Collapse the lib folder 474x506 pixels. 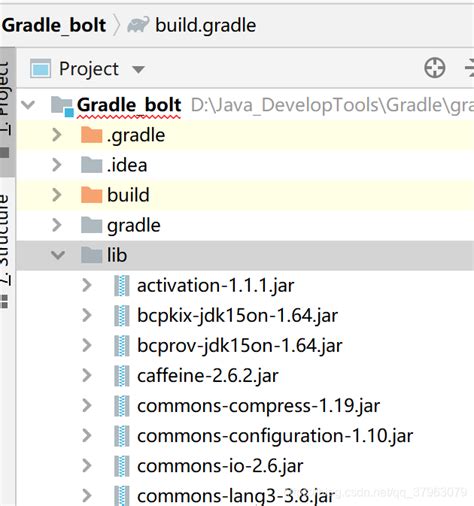(58, 255)
